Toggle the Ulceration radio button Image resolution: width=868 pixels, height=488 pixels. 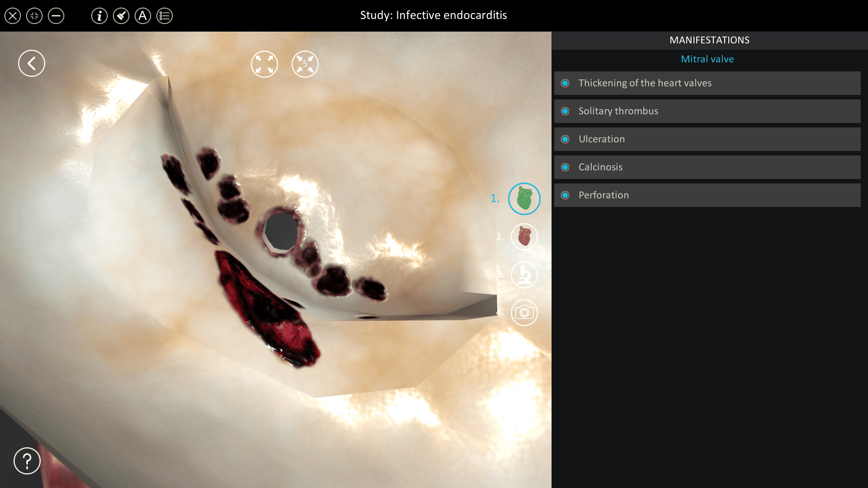click(x=565, y=139)
